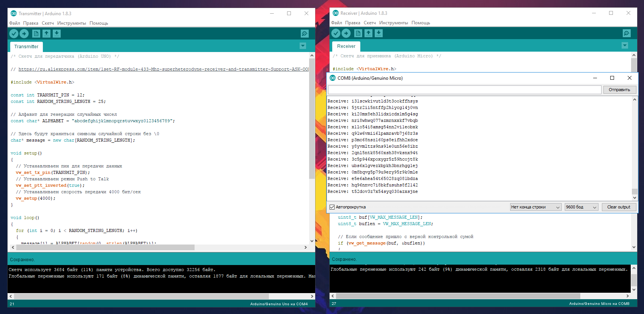Click Verify button in Transmitter window
This screenshot has width=644, height=314.
pos(14,34)
